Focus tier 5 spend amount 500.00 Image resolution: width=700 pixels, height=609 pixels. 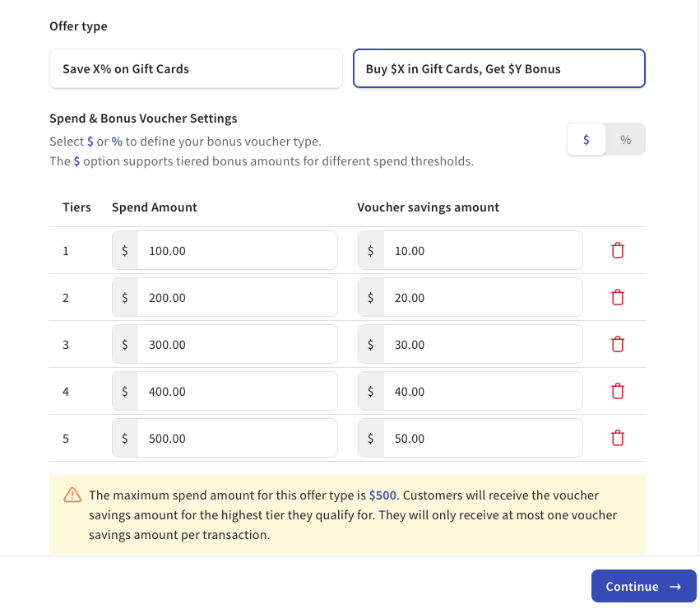[x=237, y=439]
